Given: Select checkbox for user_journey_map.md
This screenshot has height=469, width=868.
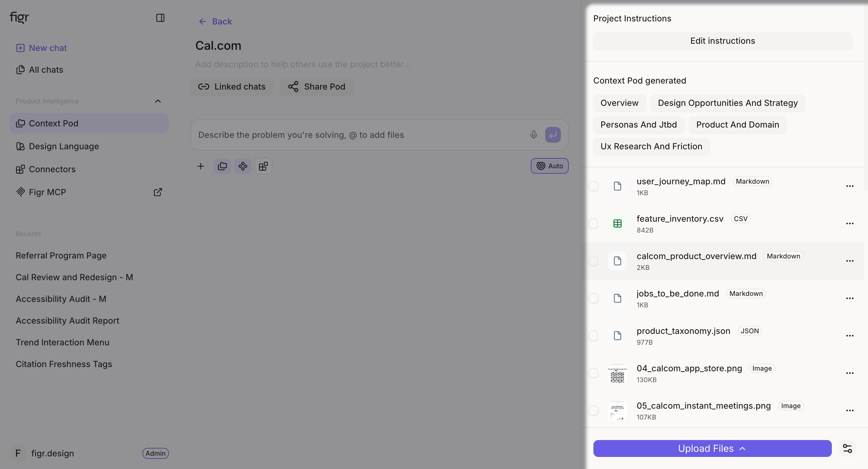Looking at the screenshot, I should pyautogui.click(x=593, y=186).
